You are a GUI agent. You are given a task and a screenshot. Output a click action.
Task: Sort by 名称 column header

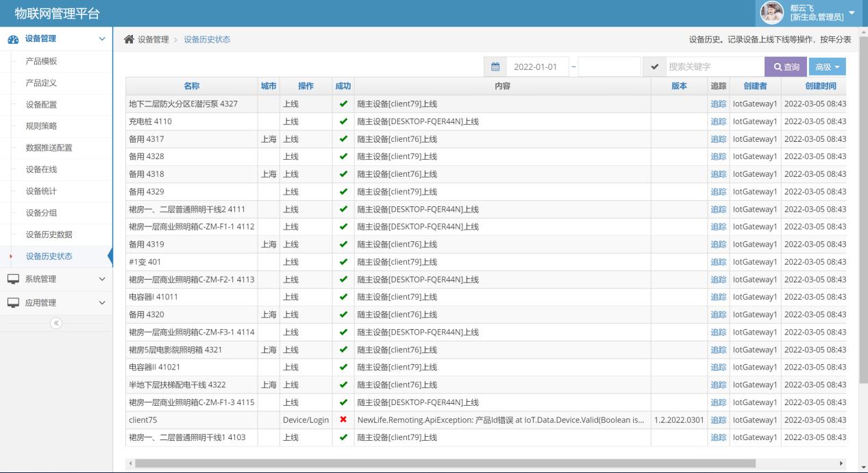192,86
